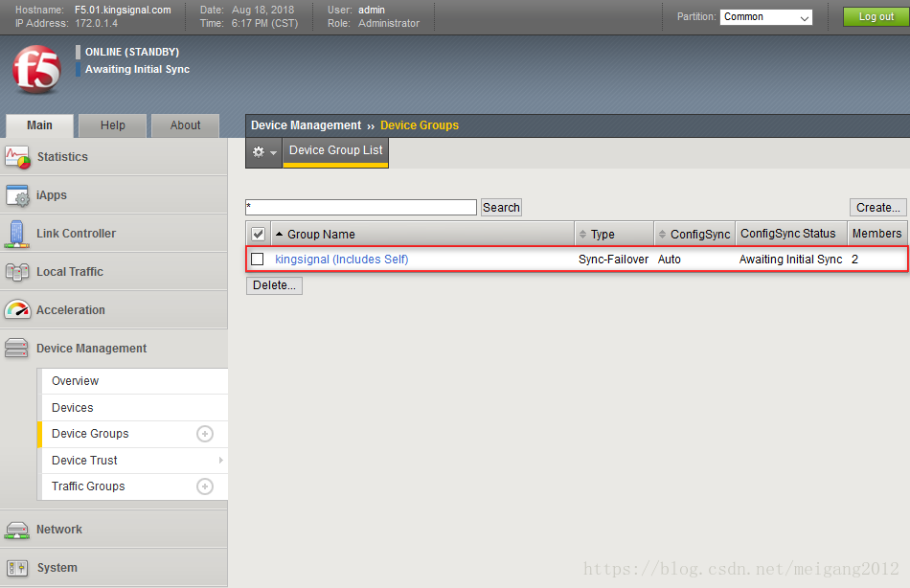Open the Partition dropdown
The height and width of the screenshot is (588, 910).
click(x=765, y=17)
